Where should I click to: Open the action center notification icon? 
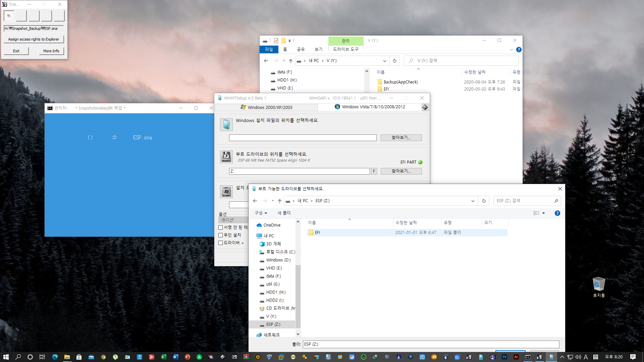pyautogui.click(x=633, y=357)
